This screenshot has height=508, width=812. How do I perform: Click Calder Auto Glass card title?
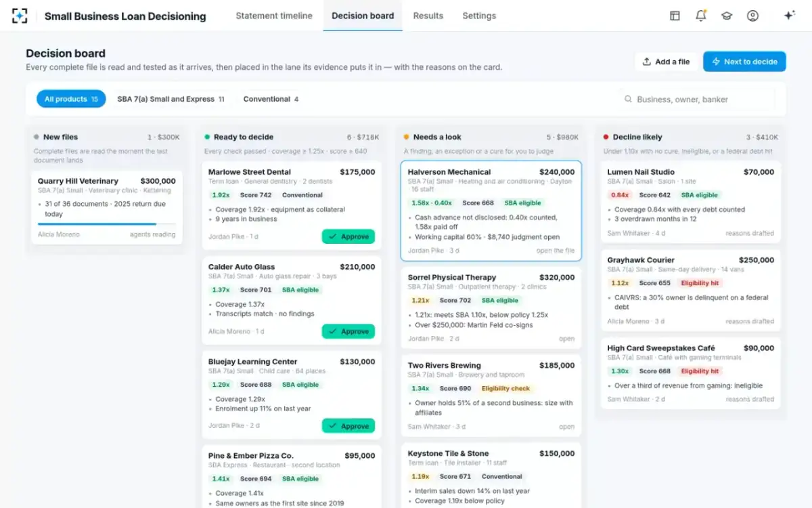tap(242, 267)
